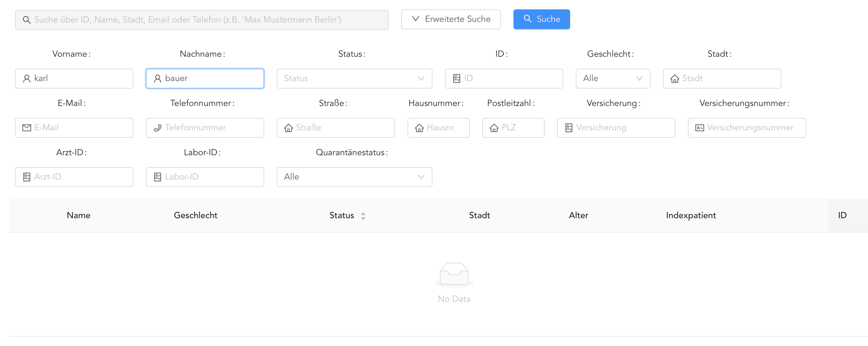
Task: Click into the Arzt-ID input field
Action: (81, 177)
